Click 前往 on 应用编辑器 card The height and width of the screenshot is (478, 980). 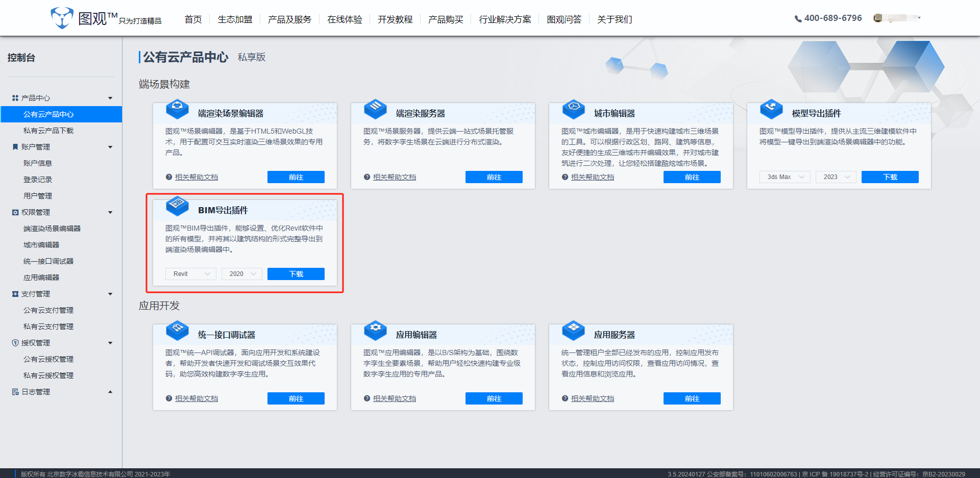(494, 398)
